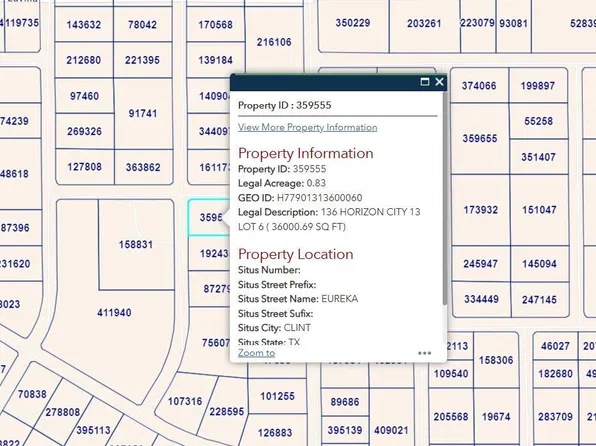
Task: Select parcel 158306 on the map
Action: [x=496, y=360]
